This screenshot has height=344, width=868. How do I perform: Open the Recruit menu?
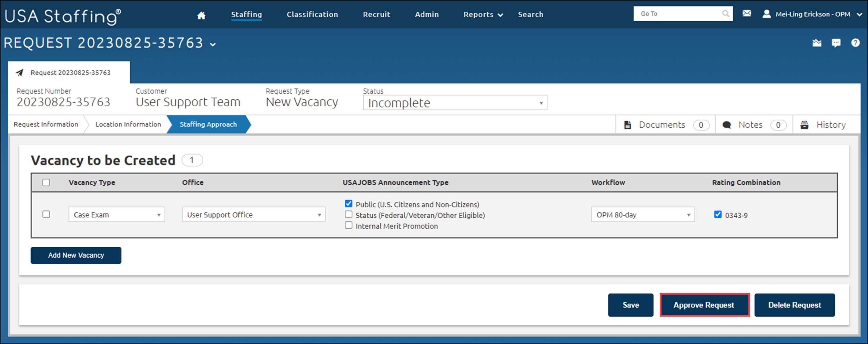(376, 14)
